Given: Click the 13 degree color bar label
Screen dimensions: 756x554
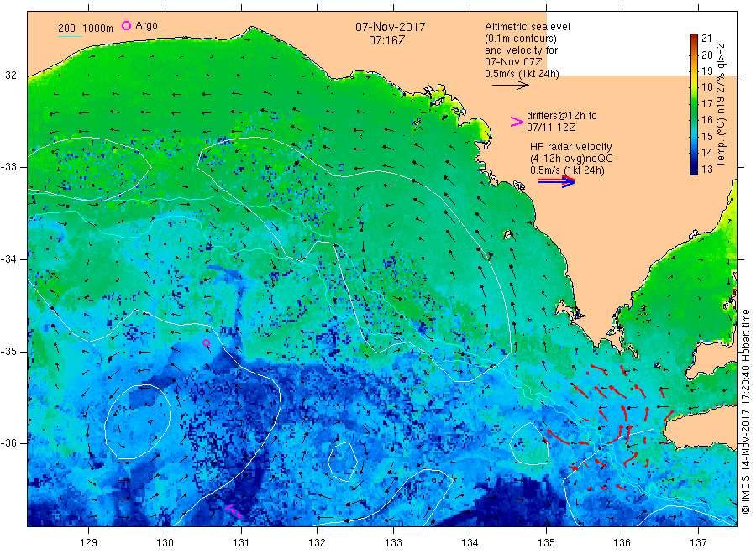Looking at the screenshot, I should point(706,169).
